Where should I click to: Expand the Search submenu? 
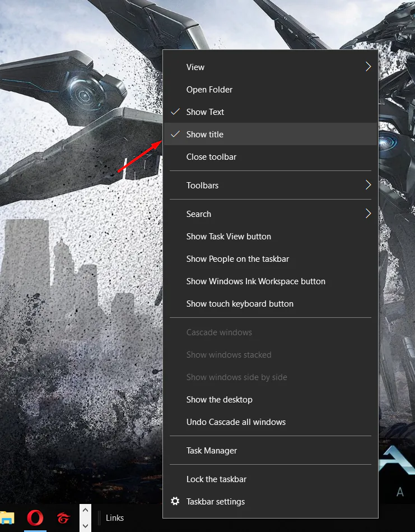tap(271, 214)
